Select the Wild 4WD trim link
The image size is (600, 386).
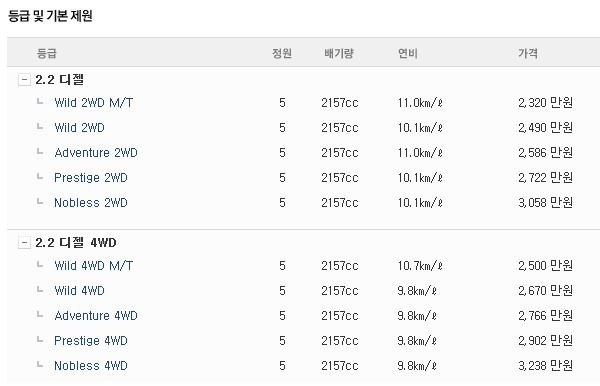click(80, 291)
